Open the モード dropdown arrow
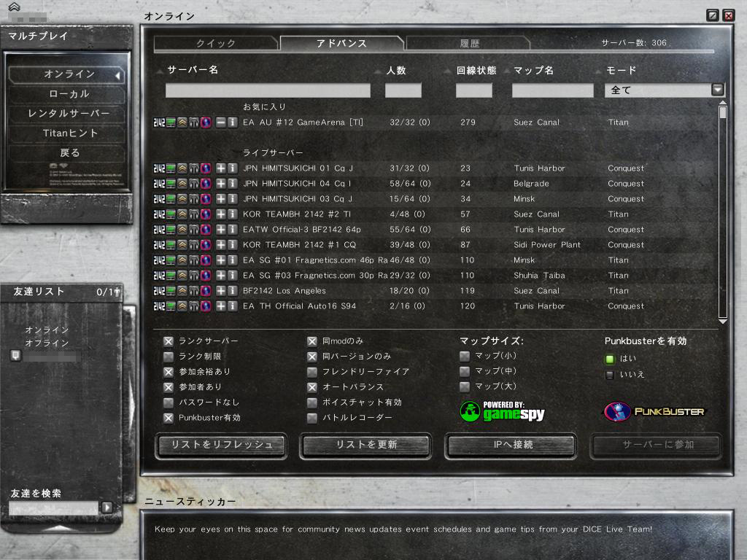747x560 pixels. pos(718,90)
